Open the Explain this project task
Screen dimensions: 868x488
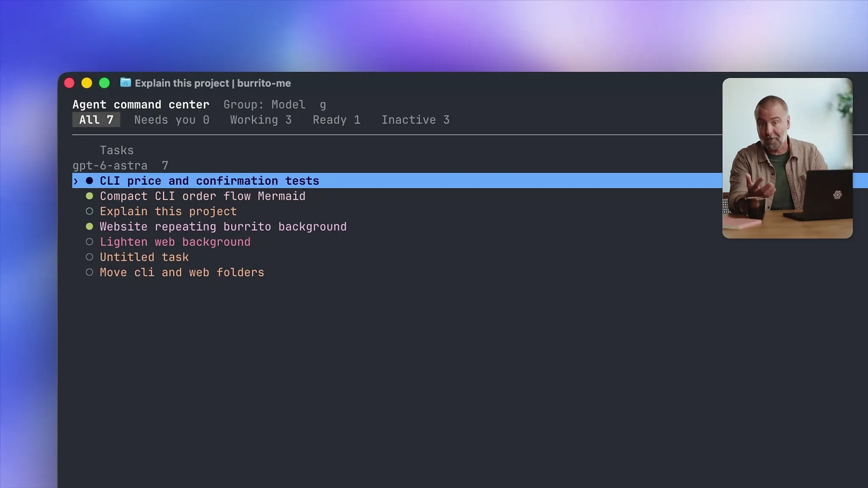coord(168,211)
